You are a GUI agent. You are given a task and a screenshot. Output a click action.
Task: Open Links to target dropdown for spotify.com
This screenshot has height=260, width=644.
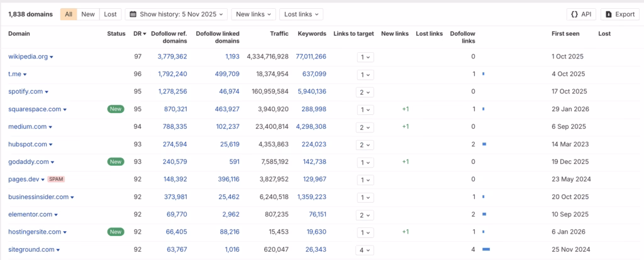(x=365, y=92)
